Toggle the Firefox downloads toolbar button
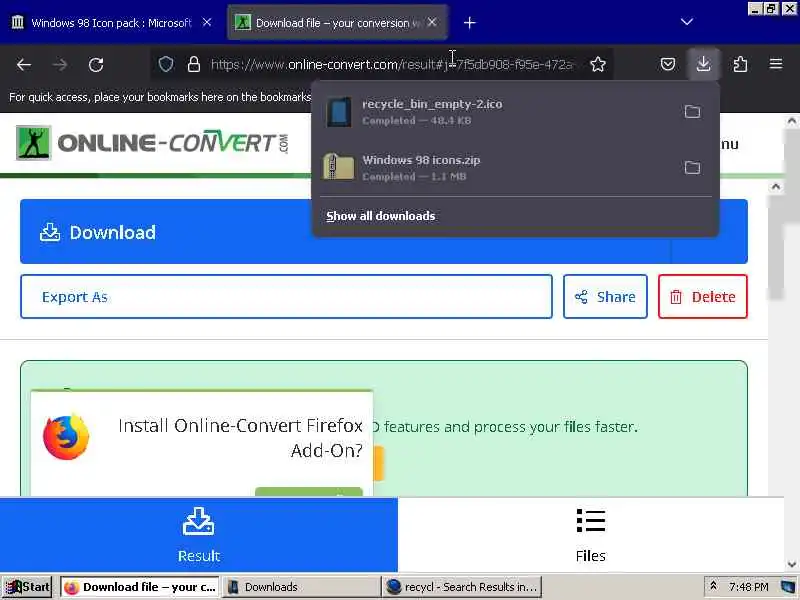This screenshot has height=600, width=800. click(704, 64)
